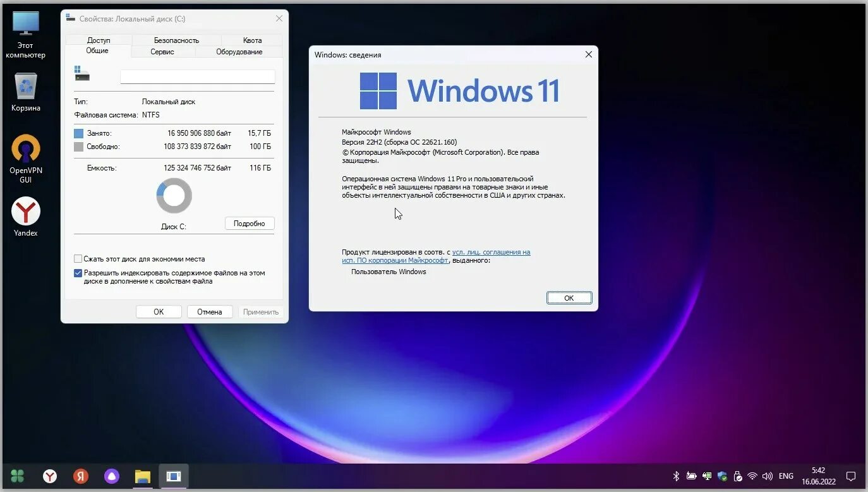The image size is (868, 492).
Task: Open the Wi-Fi network tray icon
Action: click(x=752, y=476)
